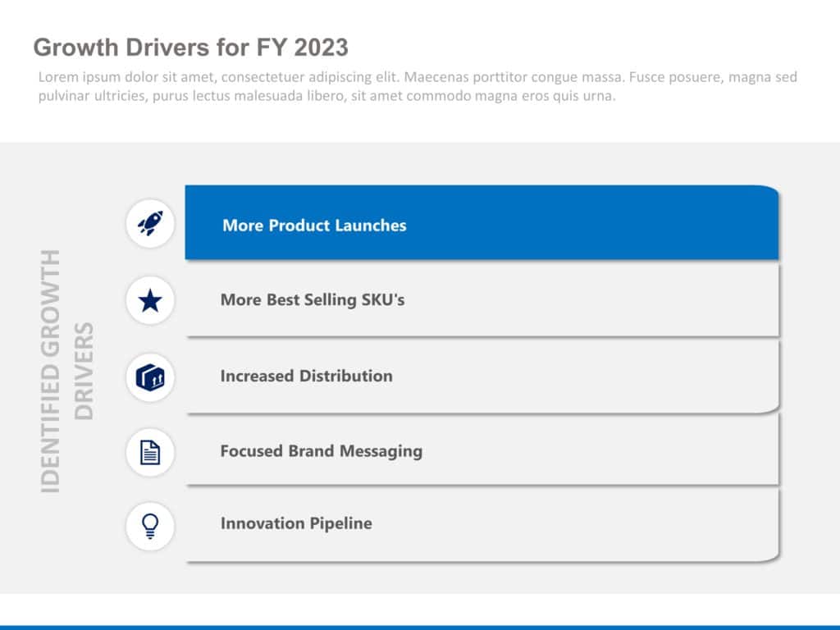Click the More Product Launches text label
Image resolution: width=840 pixels, height=630 pixels.
[x=314, y=226]
